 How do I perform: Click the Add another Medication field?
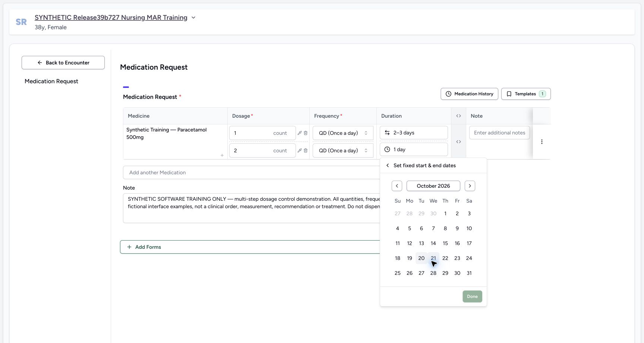tap(252, 172)
